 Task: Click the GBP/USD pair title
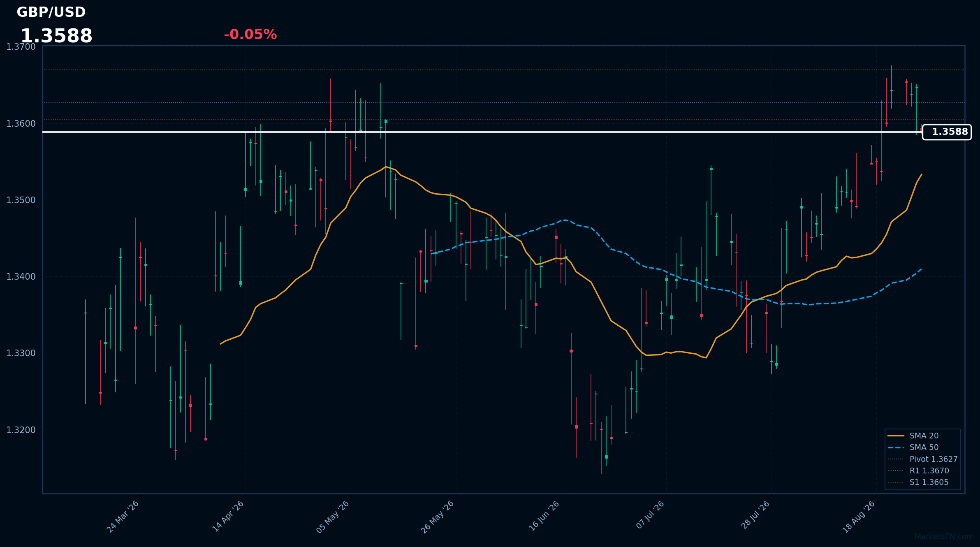coord(51,12)
